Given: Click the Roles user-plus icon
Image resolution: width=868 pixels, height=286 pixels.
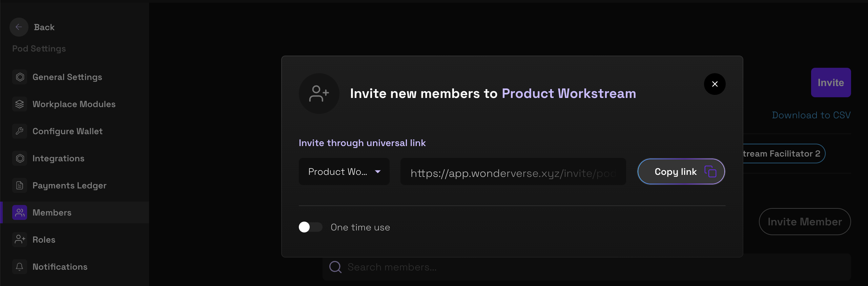Looking at the screenshot, I should click(x=20, y=240).
